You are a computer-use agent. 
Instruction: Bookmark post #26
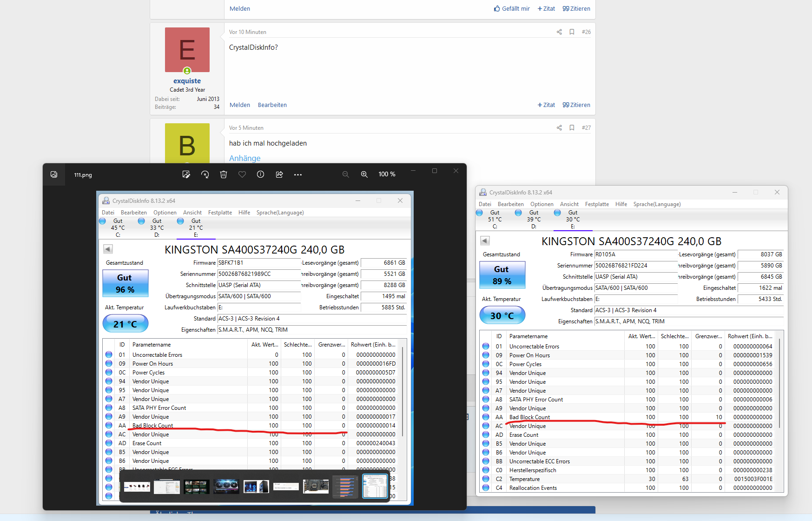(572, 32)
